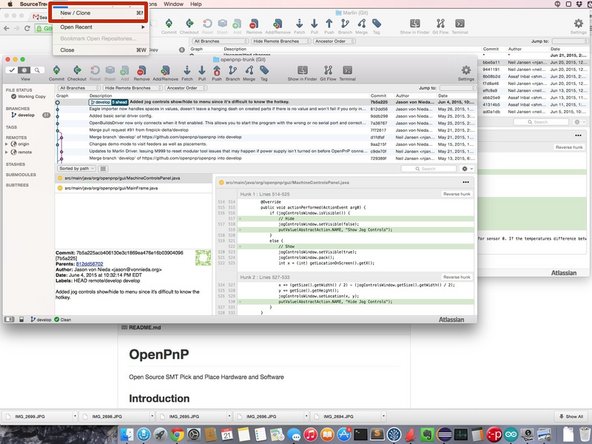Screen dimensions: 592x444
Task: Click Show in Finder in openpnp-trunk toolbar
Action: click(302, 72)
